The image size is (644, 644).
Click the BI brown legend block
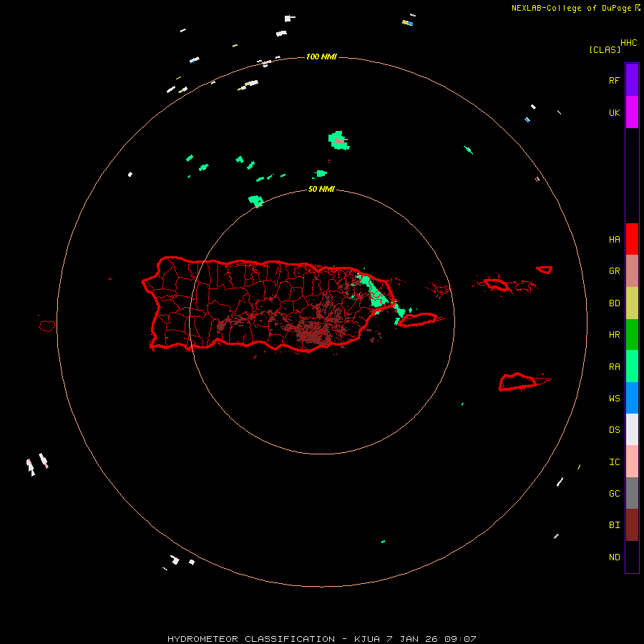[x=632, y=525]
